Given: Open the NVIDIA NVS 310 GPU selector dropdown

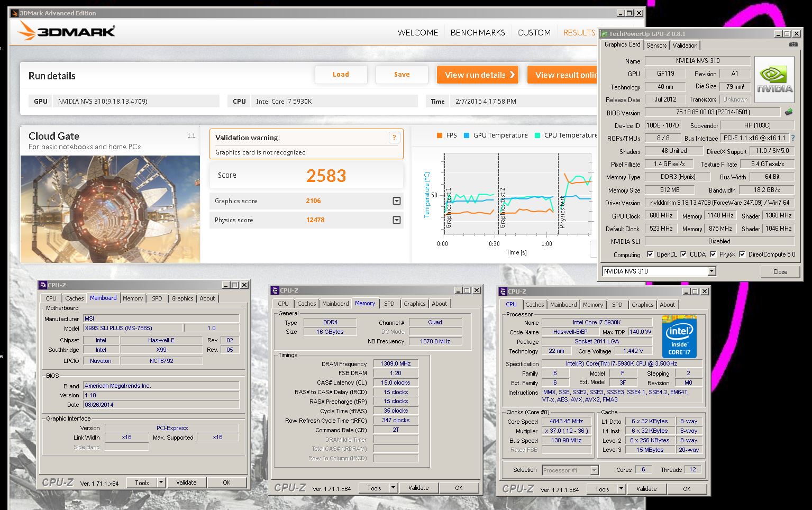Looking at the screenshot, I should click(711, 271).
